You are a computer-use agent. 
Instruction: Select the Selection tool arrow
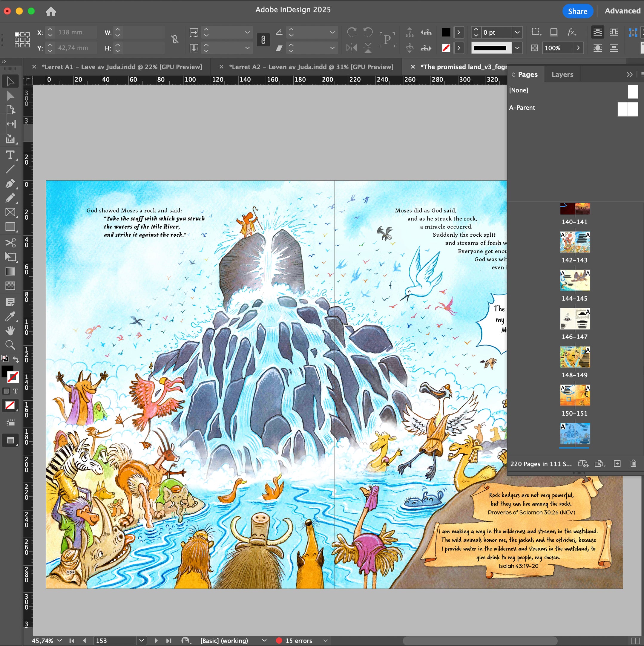click(x=10, y=81)
